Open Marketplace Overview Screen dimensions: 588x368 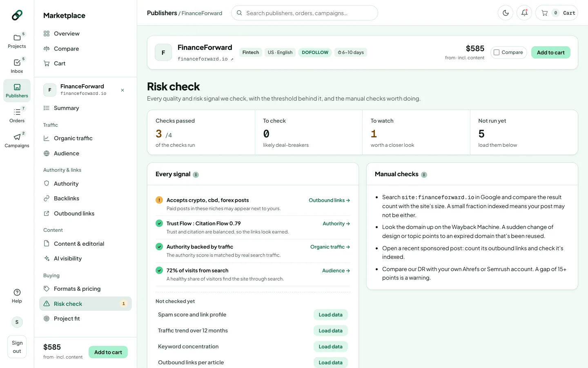[85, 34]
